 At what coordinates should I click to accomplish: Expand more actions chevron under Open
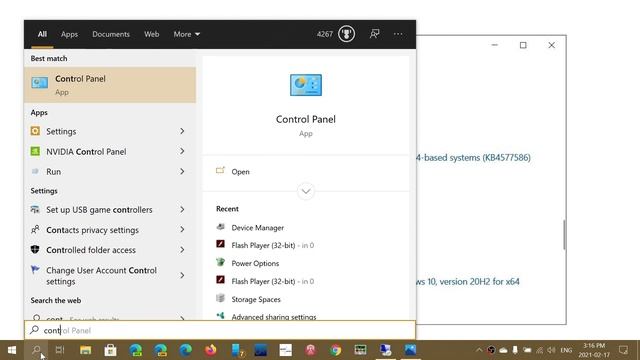point(306,191)
